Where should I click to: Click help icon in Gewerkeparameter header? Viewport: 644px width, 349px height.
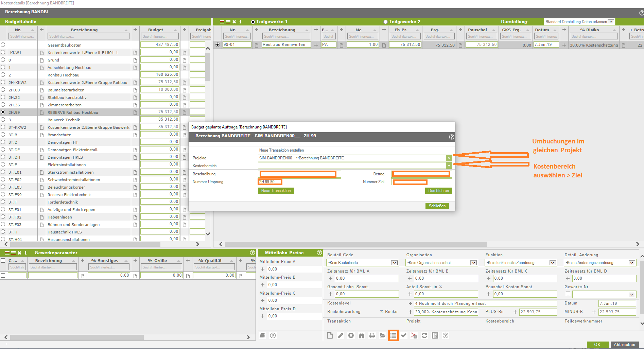pos(252,252)
